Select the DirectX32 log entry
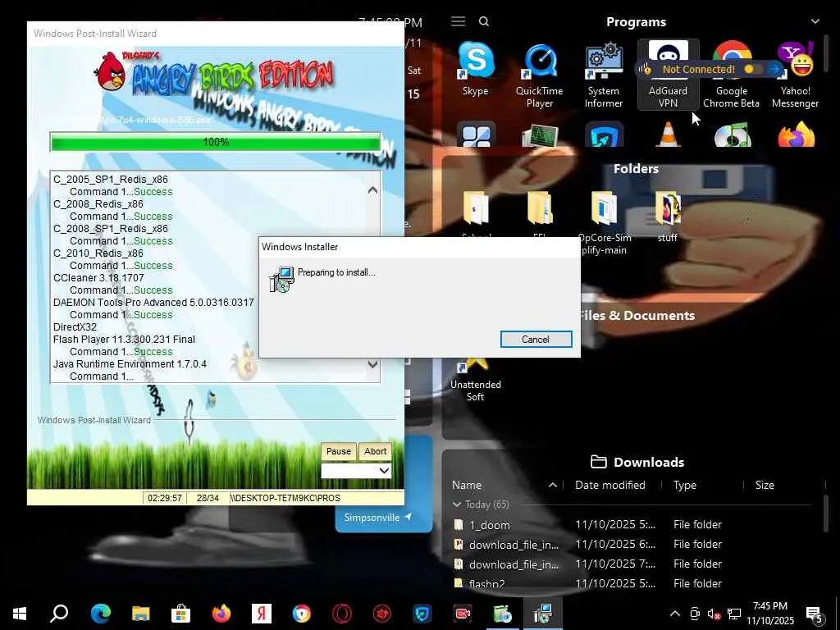The image size is (840, 630). (75, 326)
